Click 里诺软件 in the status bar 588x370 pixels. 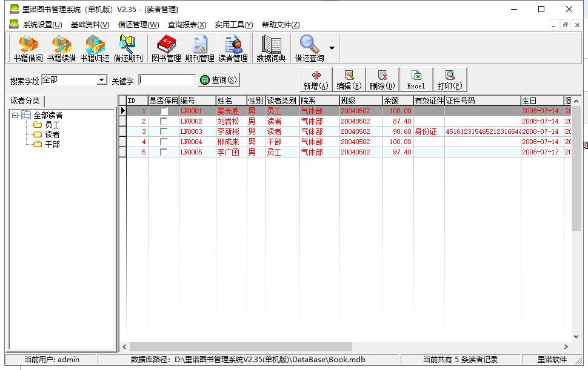pyautogui.click(x=552, y=360)
